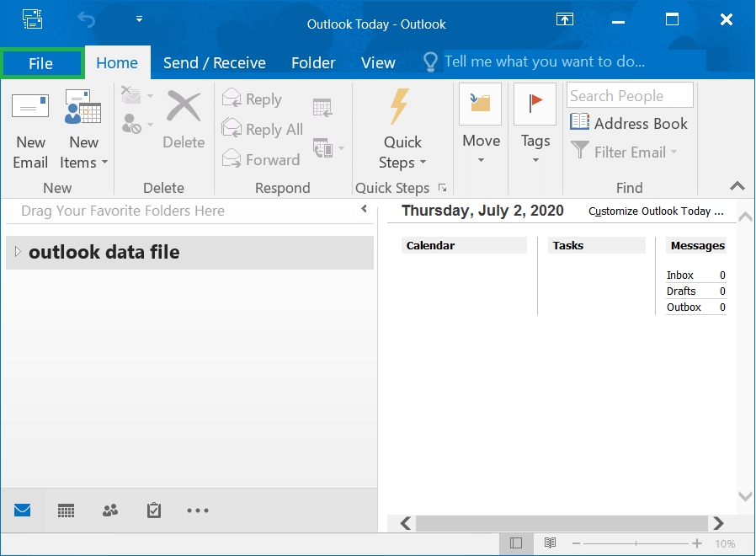Viewport: 756px width, 556px height.
Task: Click the zoom slider track
Action: point(636,543)
